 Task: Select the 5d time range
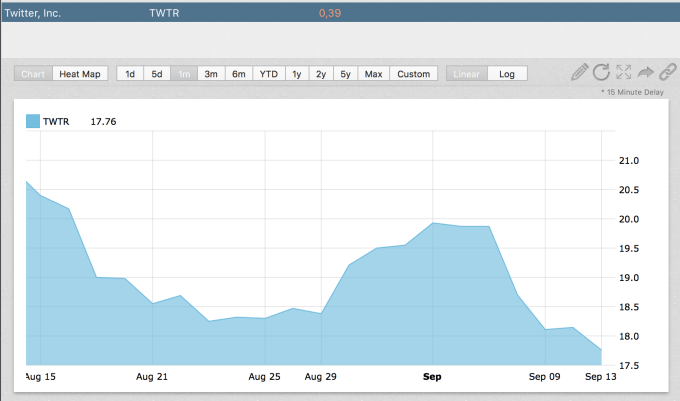pos(157,74)
